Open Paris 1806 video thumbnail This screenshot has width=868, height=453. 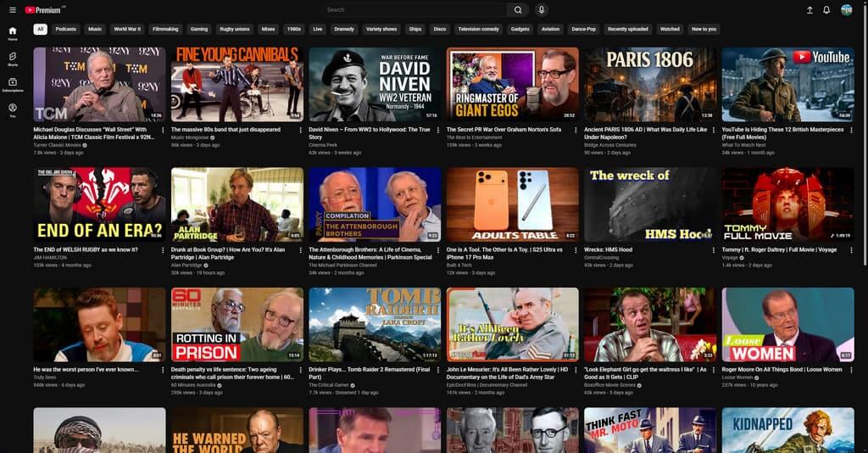click(x=649, y=84)
